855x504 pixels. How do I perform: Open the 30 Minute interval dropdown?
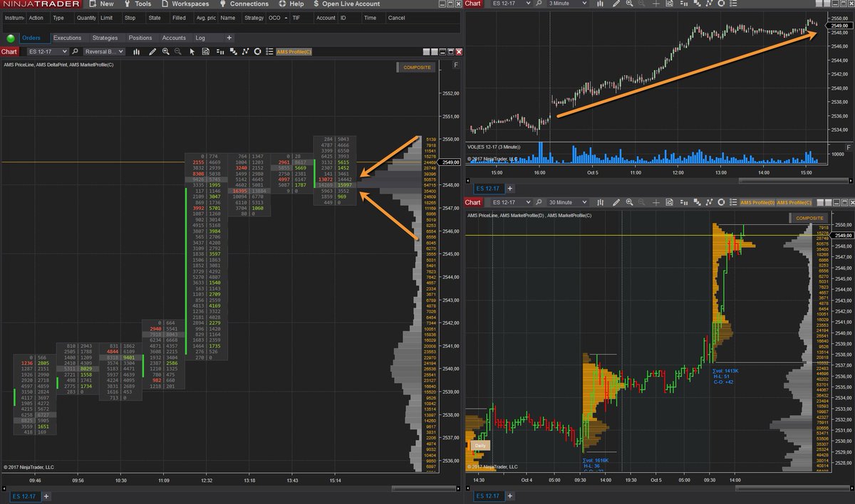[x=568, y=202]
